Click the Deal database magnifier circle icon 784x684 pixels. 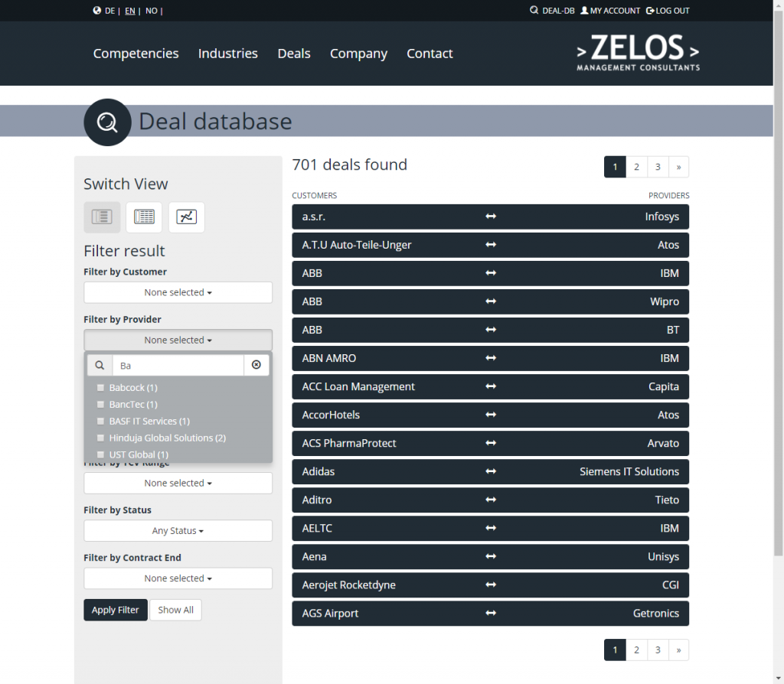point(107,122)
